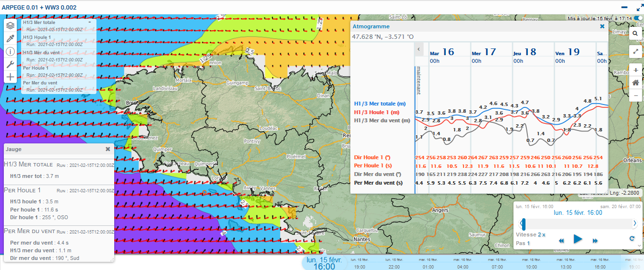Close the Jauge panel
644x270 pixels.
(x=108, y=149)
